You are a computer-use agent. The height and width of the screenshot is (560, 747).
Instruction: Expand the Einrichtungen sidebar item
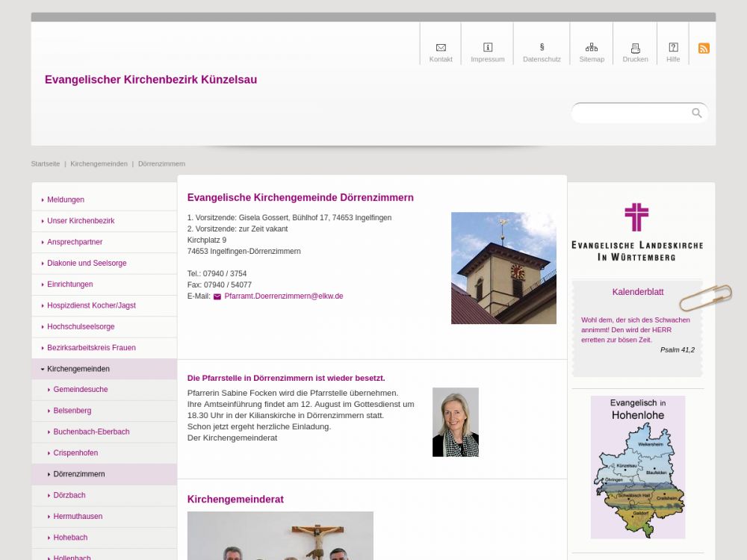(69, 284)
